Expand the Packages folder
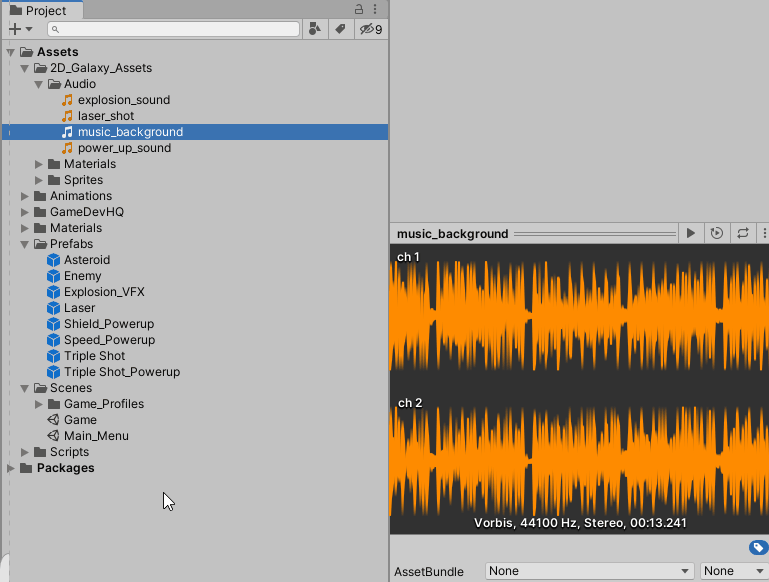The image size is (769, 582). click(x=11, y=468)
